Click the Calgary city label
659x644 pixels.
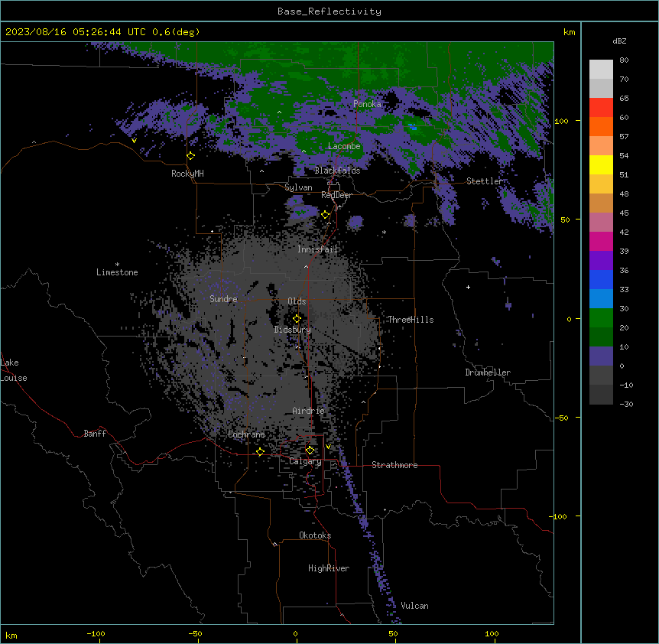click(305, 461)
